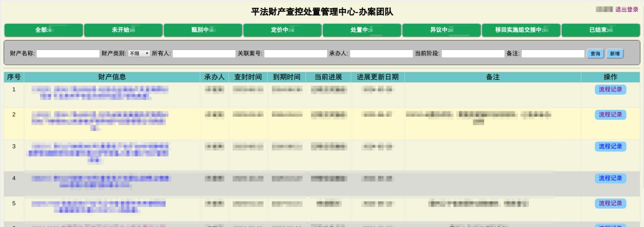This screenshot has height=227, width=644.
Task: Switch to the 甄别中 tab
Action: coord(203,30)
